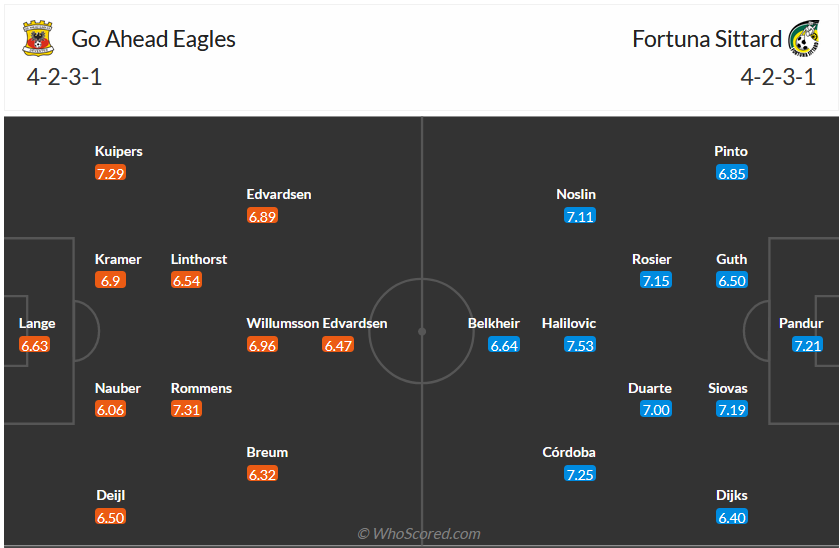Select Rommens' 7.31 rating badge
Image resolution: width=840 pixels, height=548 pixels.
tap(186, 409)
